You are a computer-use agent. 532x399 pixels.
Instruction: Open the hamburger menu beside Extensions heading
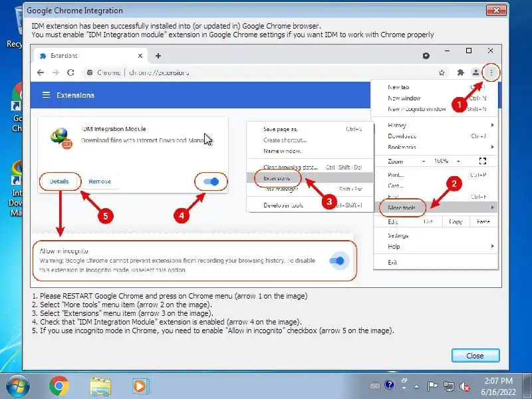tap(46, 95)
